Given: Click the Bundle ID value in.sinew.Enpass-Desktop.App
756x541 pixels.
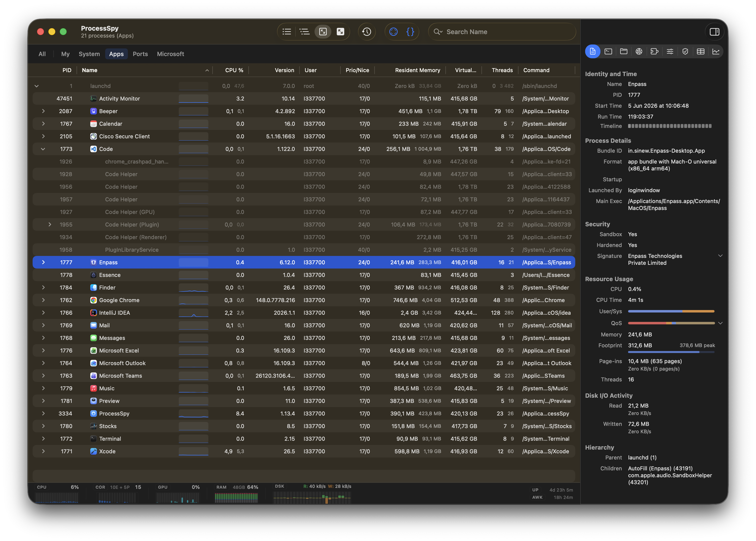Looking at the screenshot, I should coord(666,151).
